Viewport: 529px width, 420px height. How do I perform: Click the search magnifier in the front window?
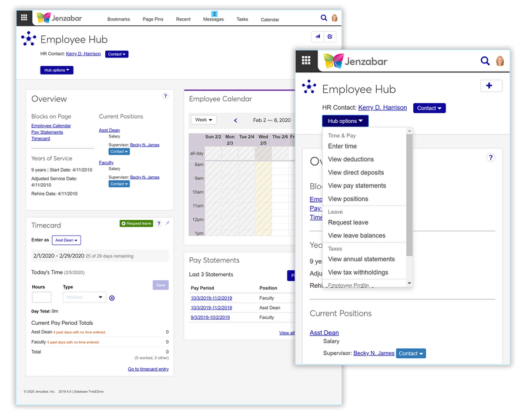(485, 61)
